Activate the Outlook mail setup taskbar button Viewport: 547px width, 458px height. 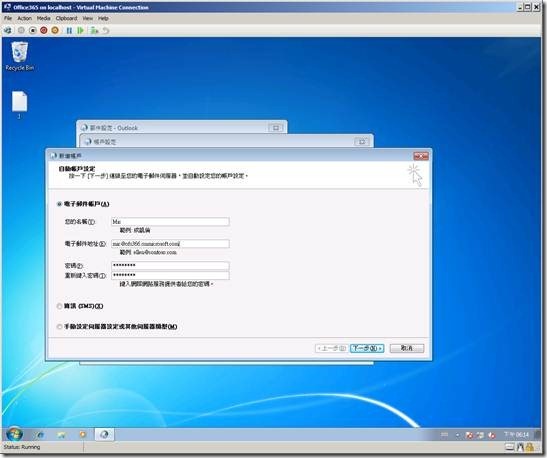click(x=104, y=435)
